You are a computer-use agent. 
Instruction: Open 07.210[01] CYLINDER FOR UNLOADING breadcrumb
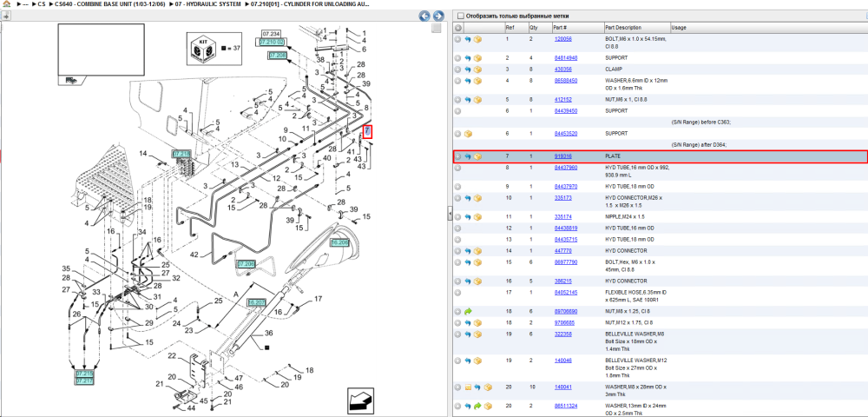(x=311, y=3)
